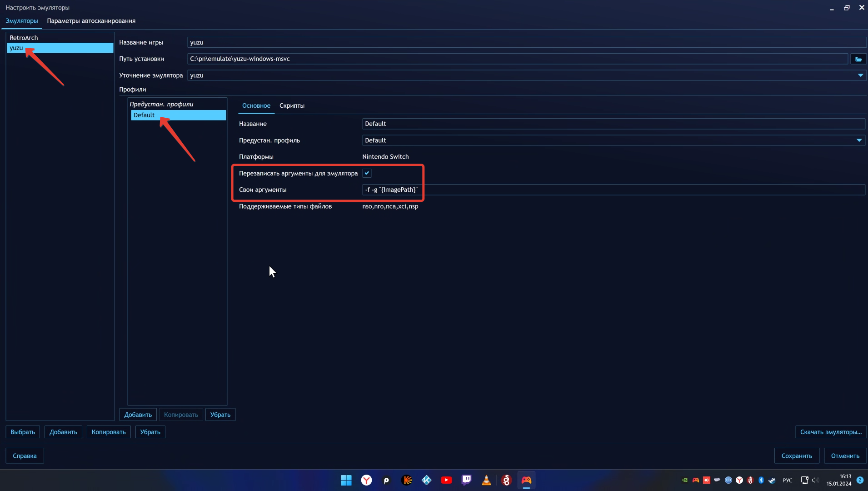Click 'Добавить' emulator button at bottom
Screen dimensions: 868x491
(x=63, y=432)
